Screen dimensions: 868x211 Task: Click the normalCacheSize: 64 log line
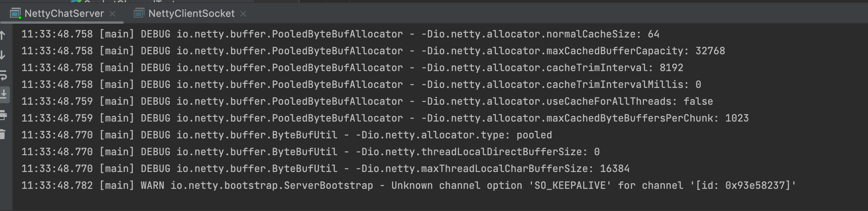tap(340, 34)
